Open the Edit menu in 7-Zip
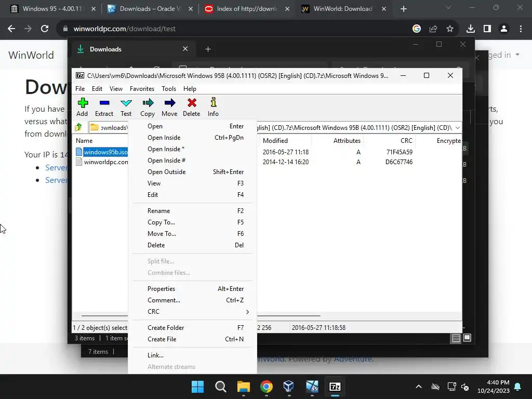Image resolution: width=532 pixels, height=399 pixels. [x=97, y=88]
